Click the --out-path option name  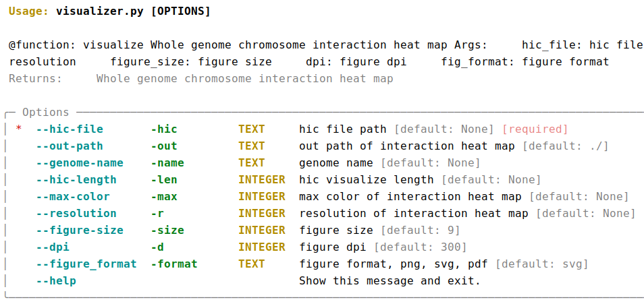pos(70,146)
